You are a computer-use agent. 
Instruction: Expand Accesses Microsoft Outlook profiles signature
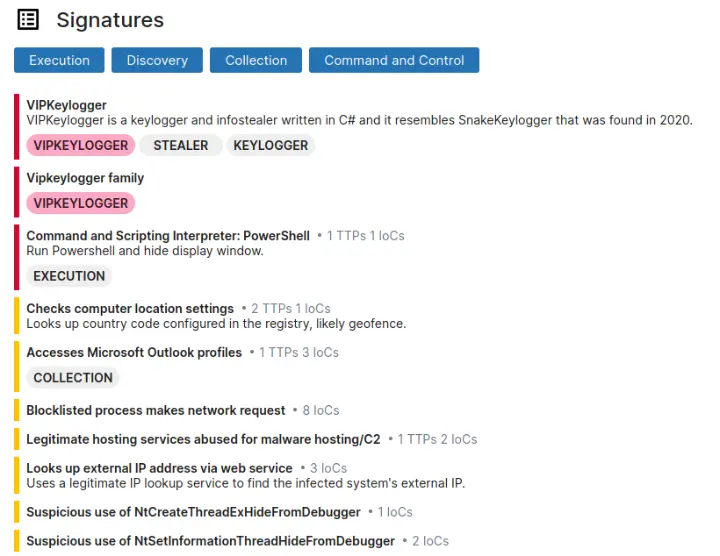click(x=134, y=352)
